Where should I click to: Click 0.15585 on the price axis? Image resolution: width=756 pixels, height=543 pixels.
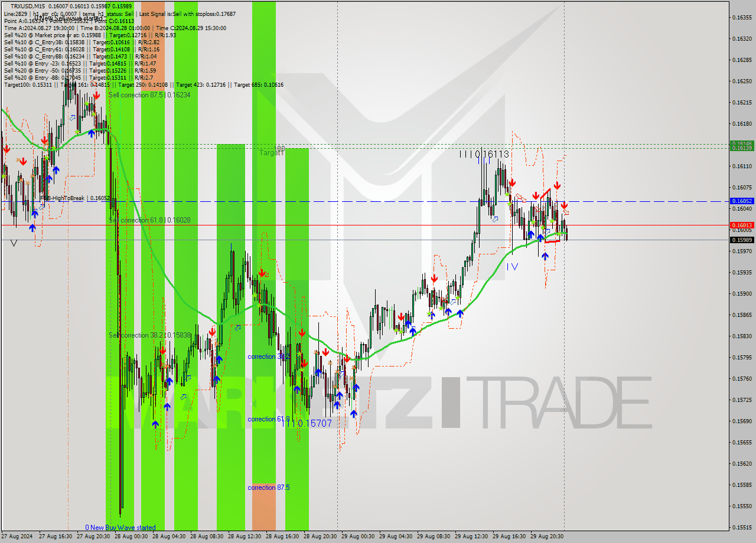742,485
